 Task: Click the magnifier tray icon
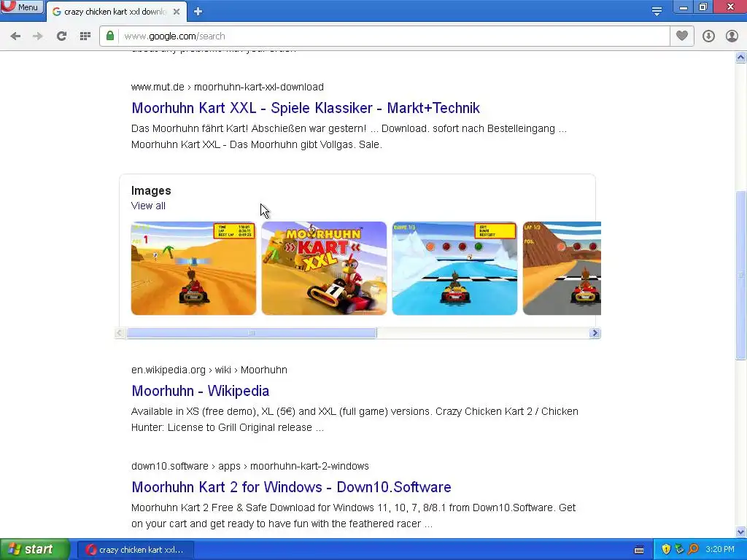(693, 550)
